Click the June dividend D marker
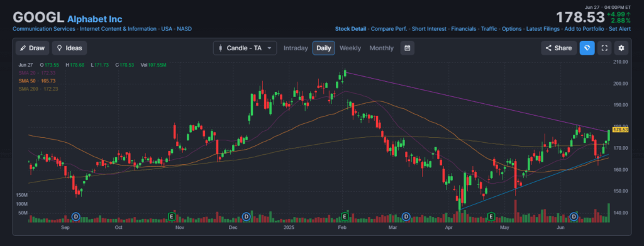 pyautogui.click(x=574, y=216)
